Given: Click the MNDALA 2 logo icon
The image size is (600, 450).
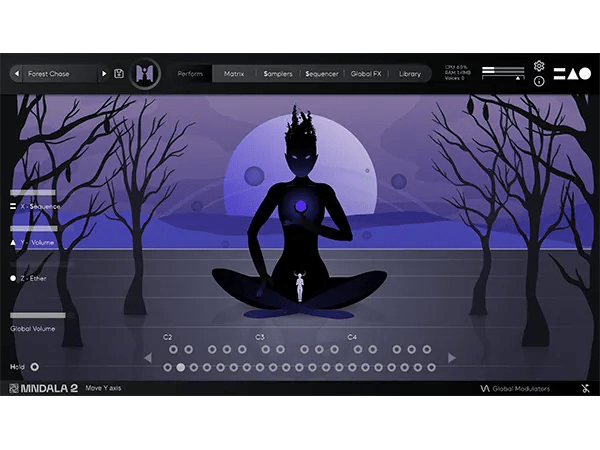Looking at the screenshot, I should (14, 388).
